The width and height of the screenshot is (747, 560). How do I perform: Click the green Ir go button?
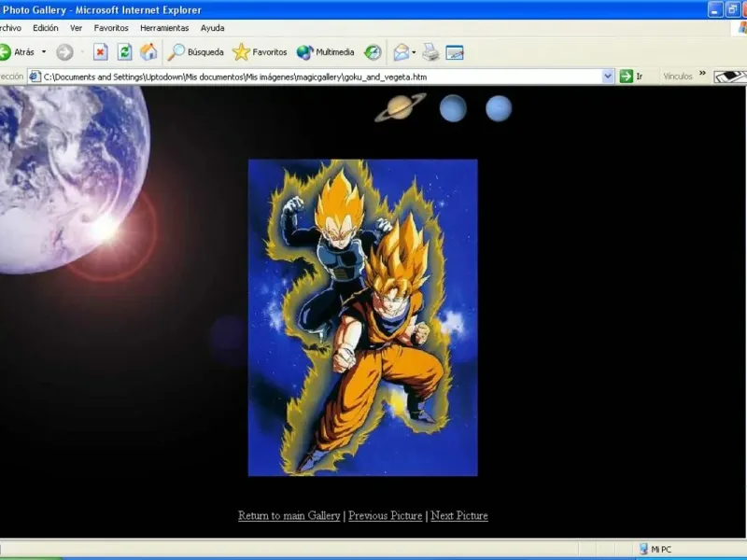[632, 77]
